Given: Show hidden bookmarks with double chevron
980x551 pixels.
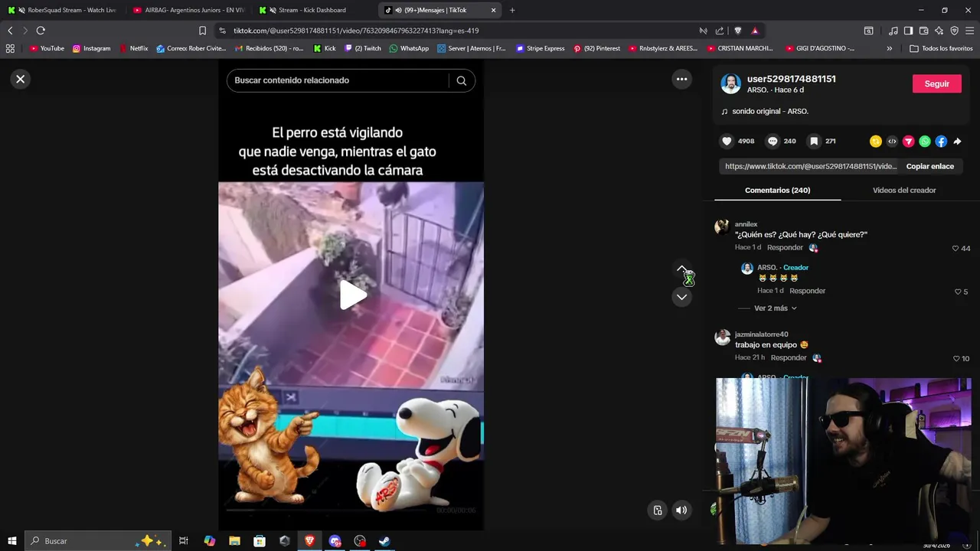Looking at the screenshot, I should (x=889, y=48).
